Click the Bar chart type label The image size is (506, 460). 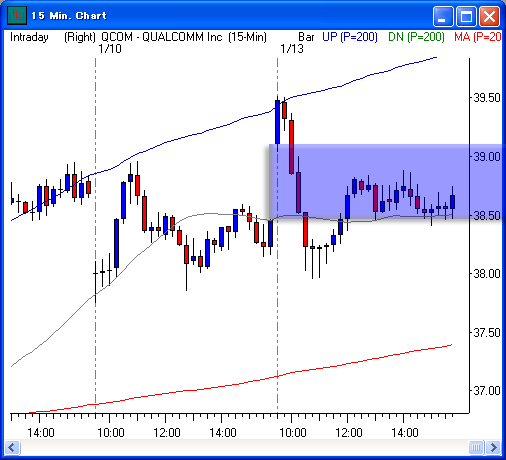pyautogui.click(x=306, y=37)
